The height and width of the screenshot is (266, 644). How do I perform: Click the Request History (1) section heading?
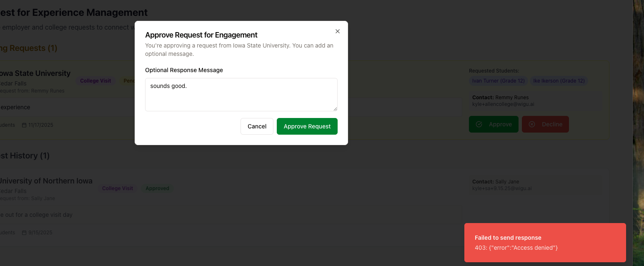tap(24, 156)
